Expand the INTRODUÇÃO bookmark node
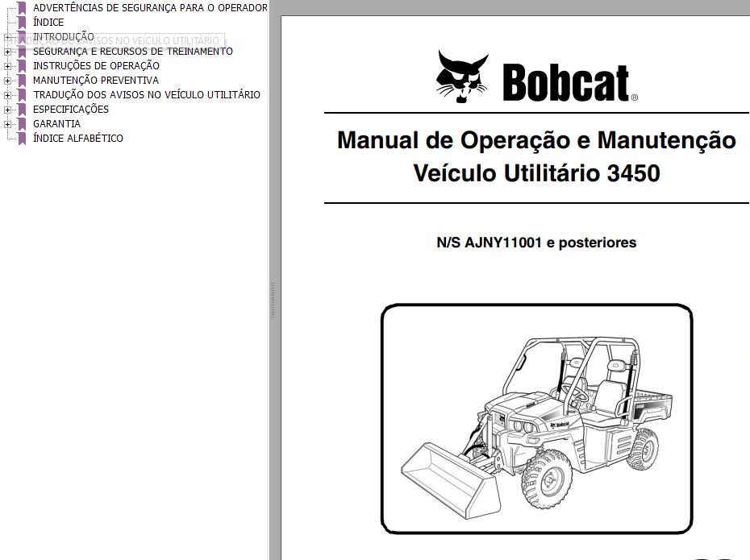 coord(7,37)
